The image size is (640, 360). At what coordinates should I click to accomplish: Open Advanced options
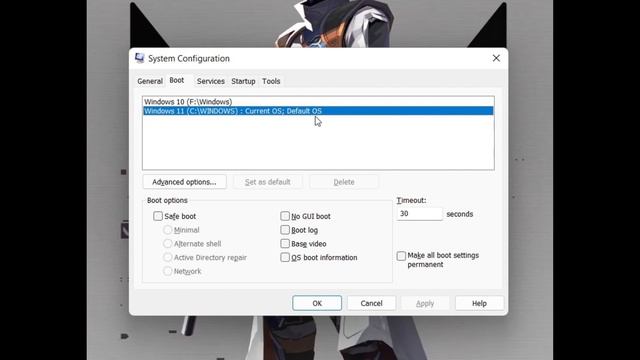(184, 182)
